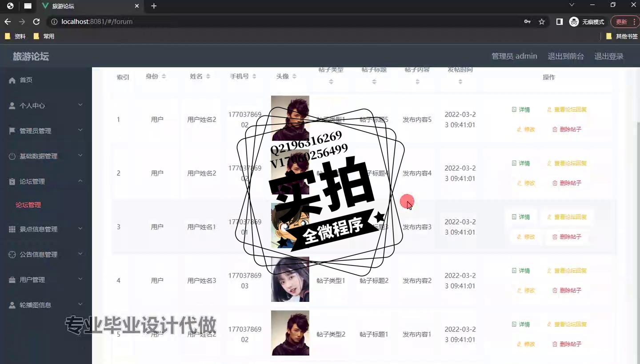This screenshot has width=640, height=364.
Task: Open 其他书签 bookmarks folder
Action: [622, 36]
